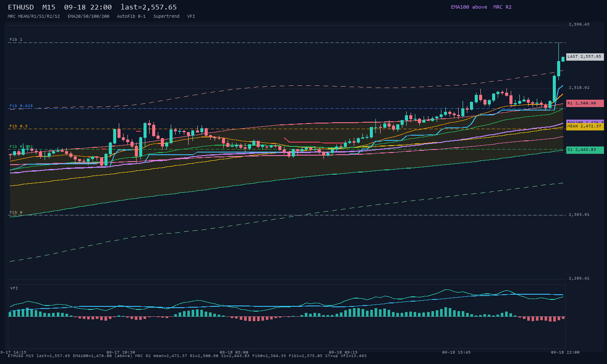The width and height of the screenshot is (607, 364).
Task: Click the summary status line below the time axis
Action: [x=187, y=356]
